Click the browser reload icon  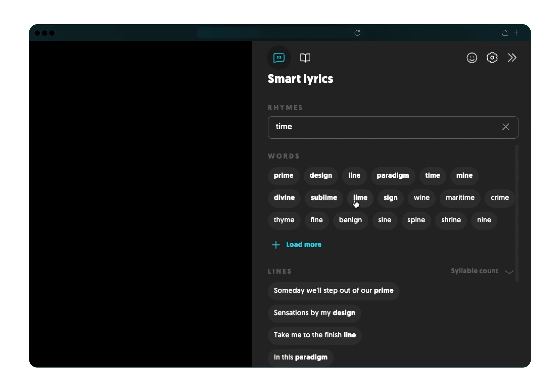coord(357,33)
